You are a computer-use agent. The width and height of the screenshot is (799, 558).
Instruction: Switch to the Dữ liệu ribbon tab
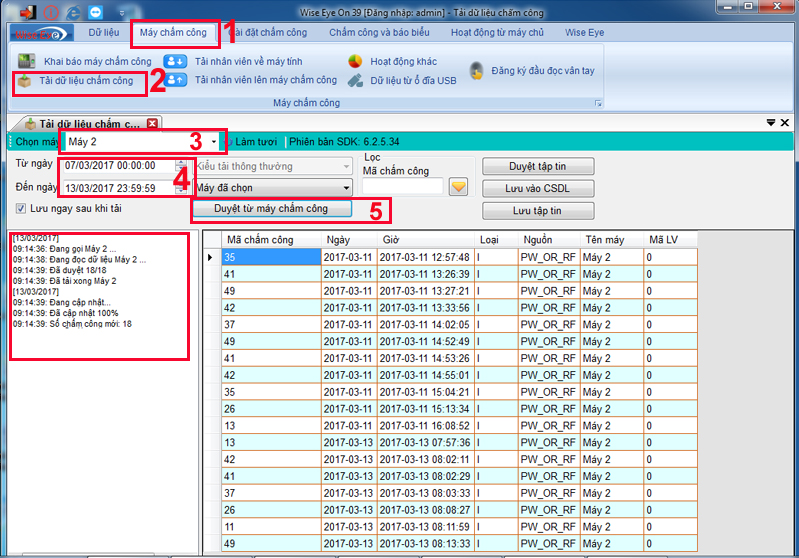click(104, 33)
